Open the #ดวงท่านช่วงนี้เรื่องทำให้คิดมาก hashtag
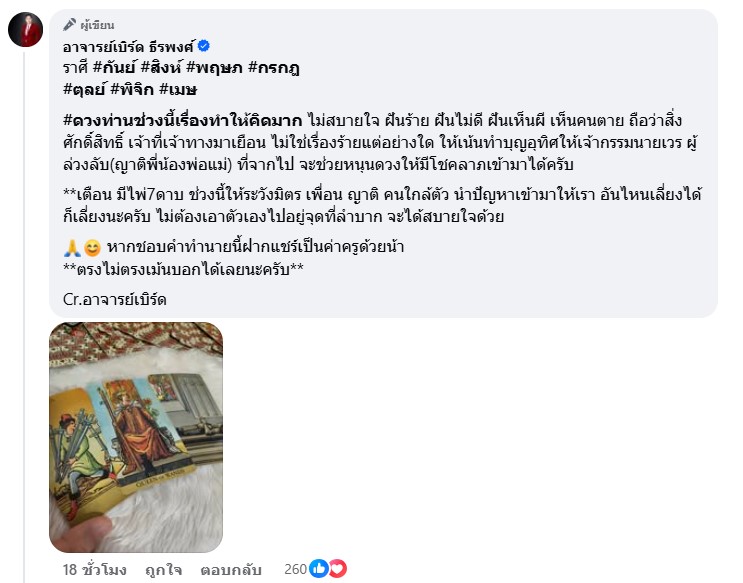The height and width of the screenshot is (583, 743). tap(182, 120)
